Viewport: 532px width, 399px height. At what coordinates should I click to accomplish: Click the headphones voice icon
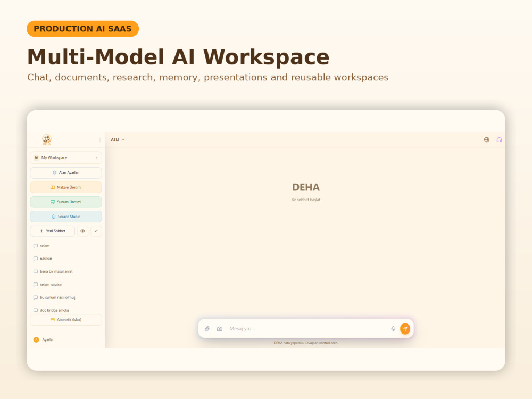[499, 139]
